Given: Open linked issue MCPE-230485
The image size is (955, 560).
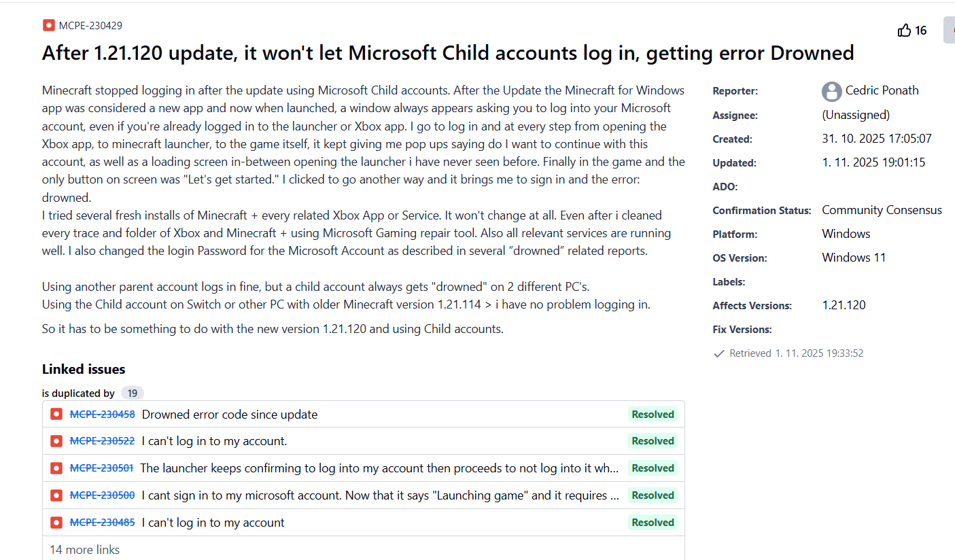Looking at the screenshot, I should click(102, 523).
